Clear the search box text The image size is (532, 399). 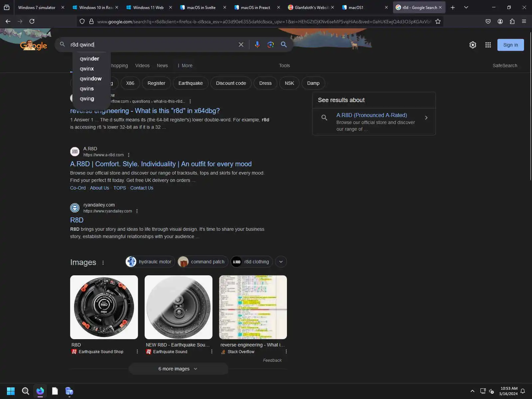point(241,45)
